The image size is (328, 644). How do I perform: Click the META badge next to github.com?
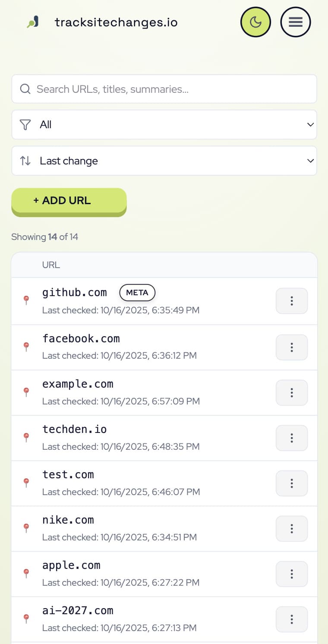137,293
